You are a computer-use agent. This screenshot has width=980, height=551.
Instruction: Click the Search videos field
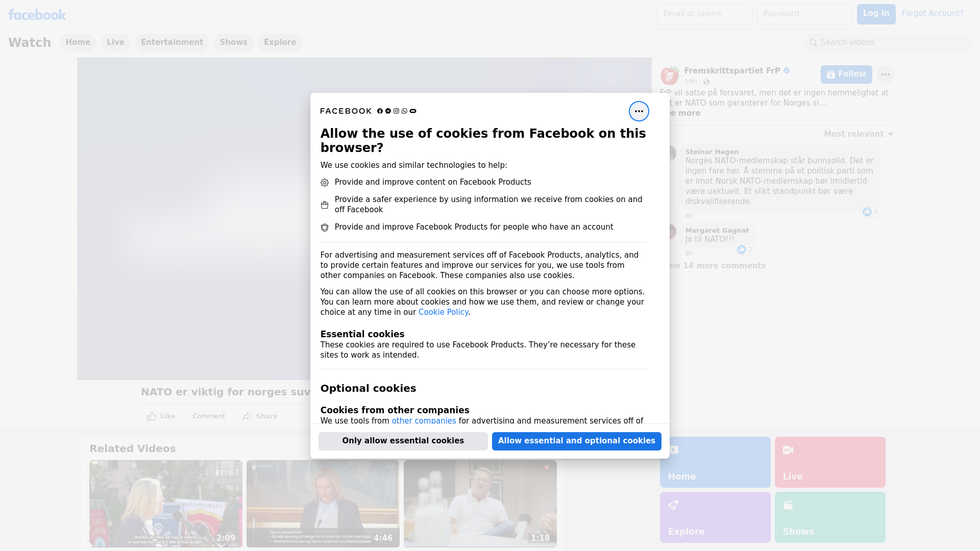[x=888, y=43]
